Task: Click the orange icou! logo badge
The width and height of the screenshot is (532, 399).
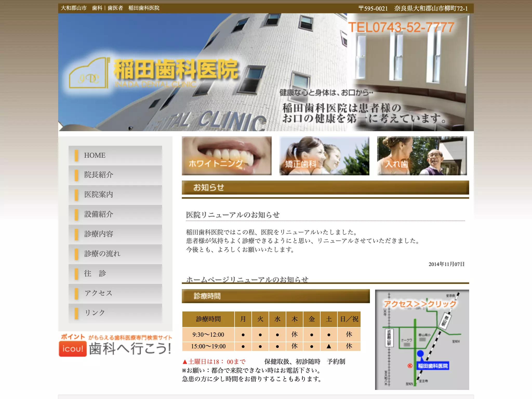Action: (73, 349)
